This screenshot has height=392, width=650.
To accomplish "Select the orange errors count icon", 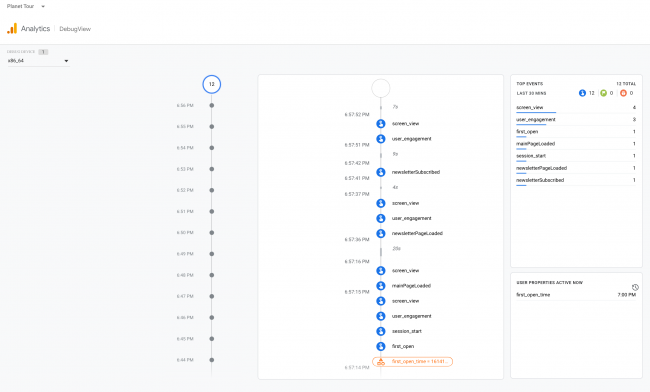I will click(623, 93).
